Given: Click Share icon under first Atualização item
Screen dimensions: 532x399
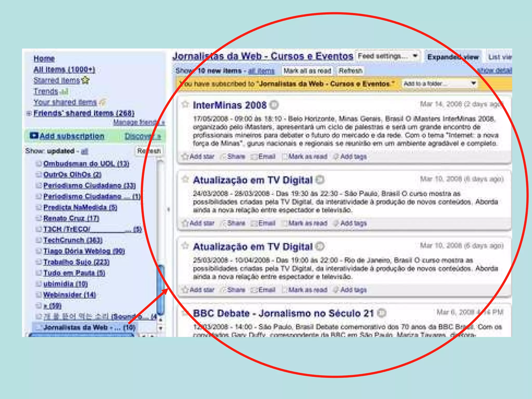Looking at the screenshot, I should 223,223.
